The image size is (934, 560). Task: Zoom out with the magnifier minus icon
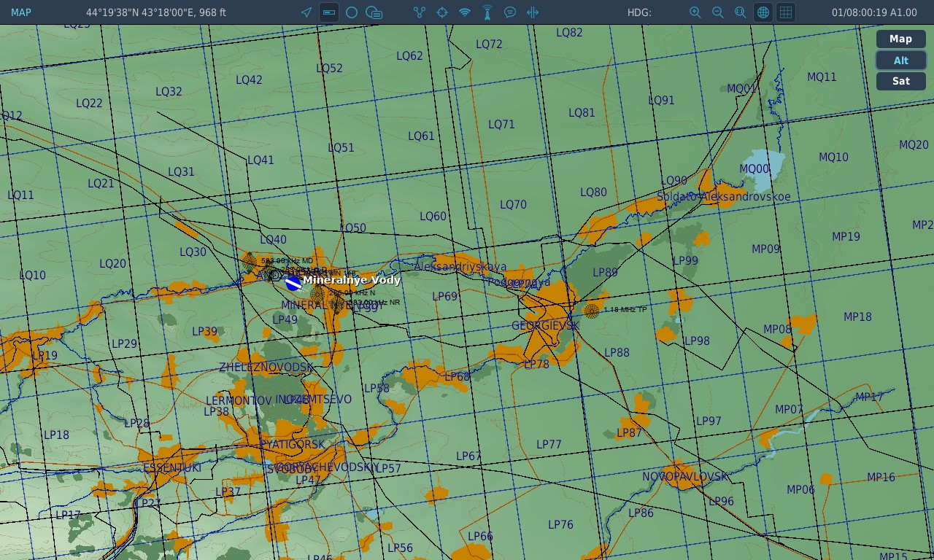(x=718, y=12)
